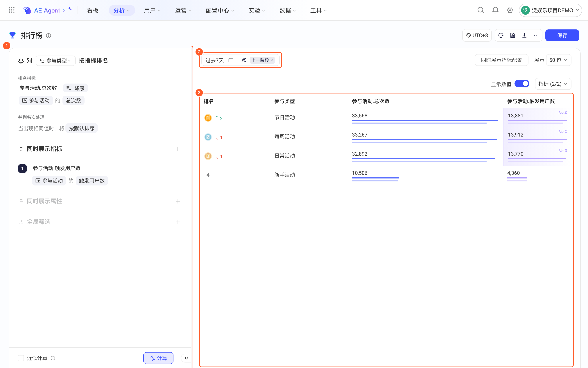588x368 pixels.
Task: Select the 过去7天 date range field
Action: [219, 60]
